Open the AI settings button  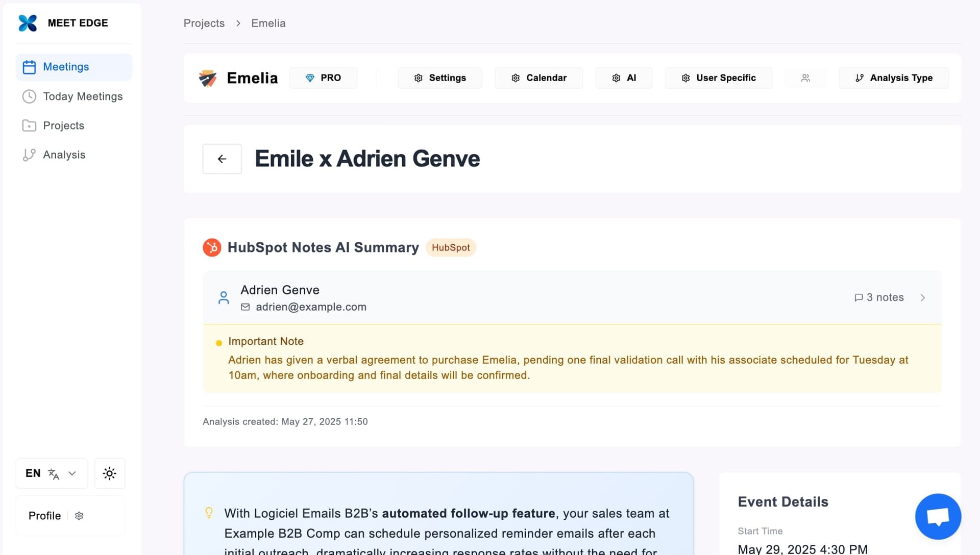click(624, 78)
